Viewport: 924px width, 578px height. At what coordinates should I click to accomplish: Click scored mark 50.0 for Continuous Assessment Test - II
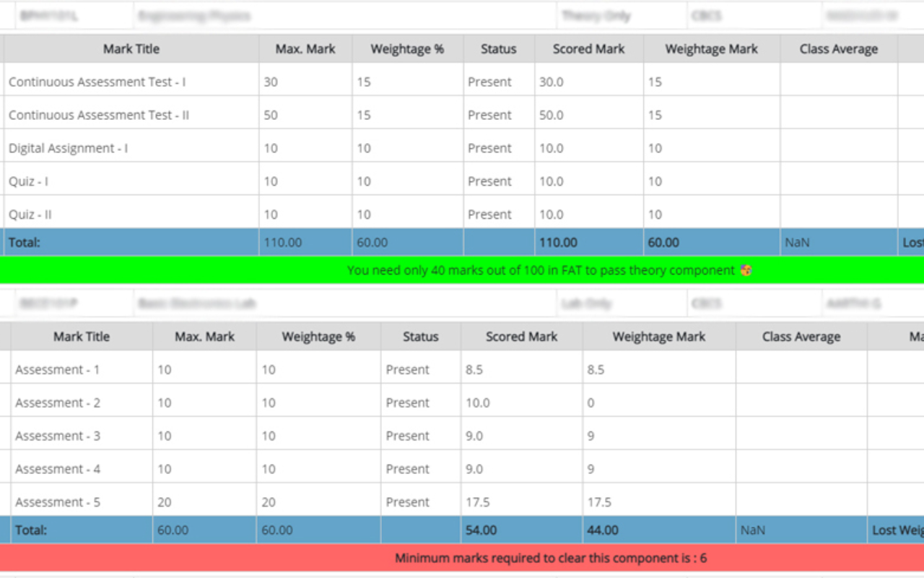pos(552,116)
